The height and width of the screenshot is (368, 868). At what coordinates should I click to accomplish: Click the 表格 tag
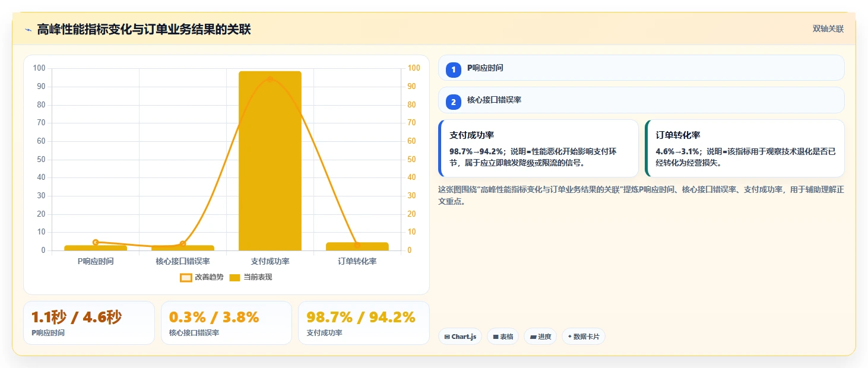point(503,337)
